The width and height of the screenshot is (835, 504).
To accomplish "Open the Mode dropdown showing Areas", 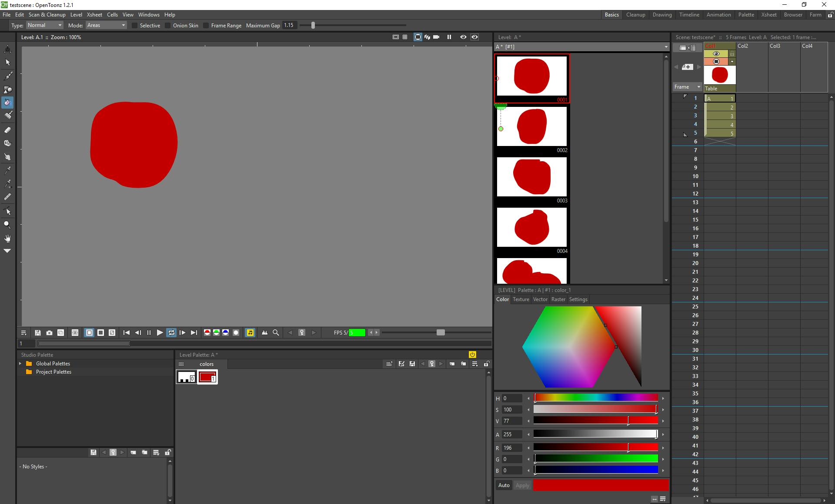I will pyautogui.click(x=105, y=25).
